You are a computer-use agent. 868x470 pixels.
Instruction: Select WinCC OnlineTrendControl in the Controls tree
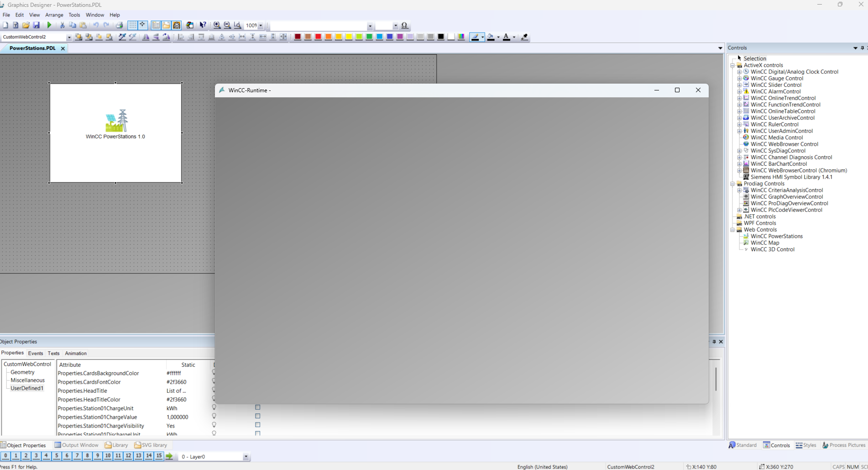[783, 98]
